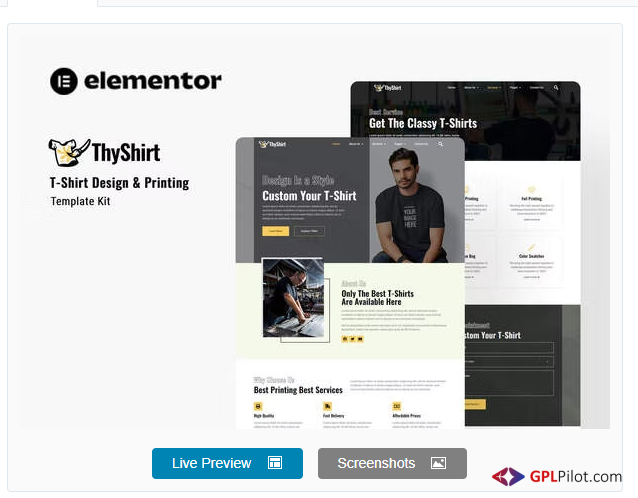Viewport: 638px width, 498px height.
Task: Click the elementor wordmark text
Action: (153, 81)
